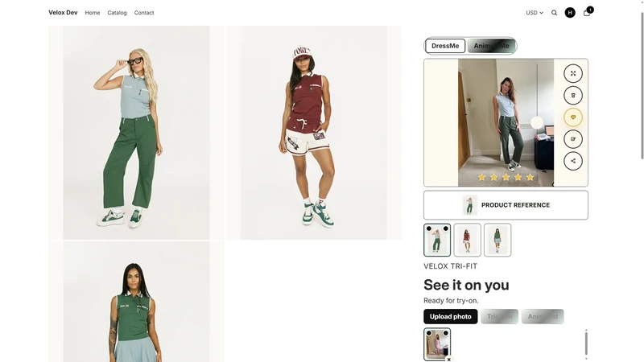Click the Upload photo button
Viewport: 644px width, 362px height.
451,316
